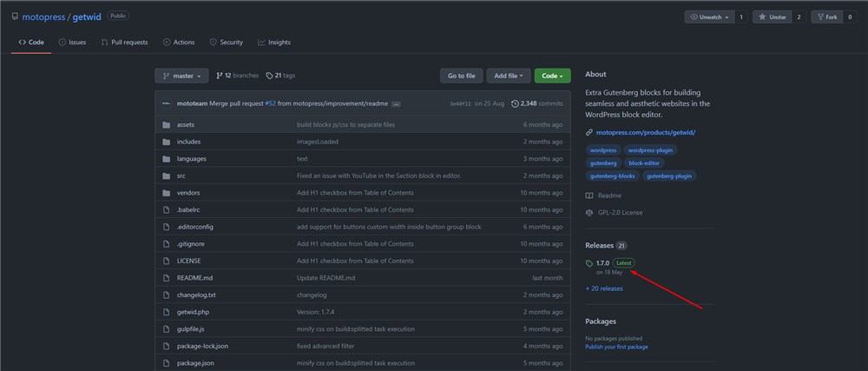Open the getwid.php file name

[194, 312]
